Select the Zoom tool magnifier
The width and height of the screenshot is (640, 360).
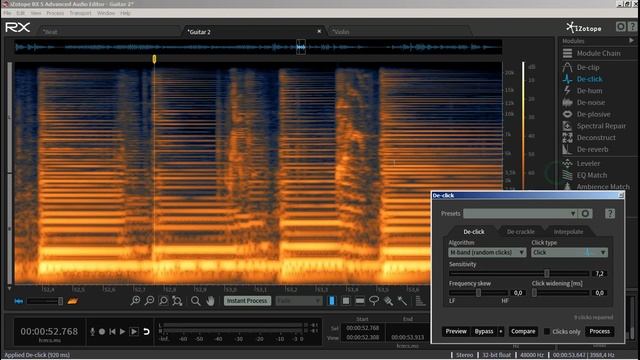196,301
